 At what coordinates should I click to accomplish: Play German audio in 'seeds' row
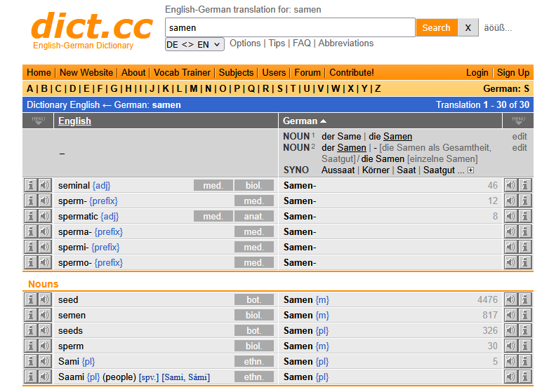[510, 330]
